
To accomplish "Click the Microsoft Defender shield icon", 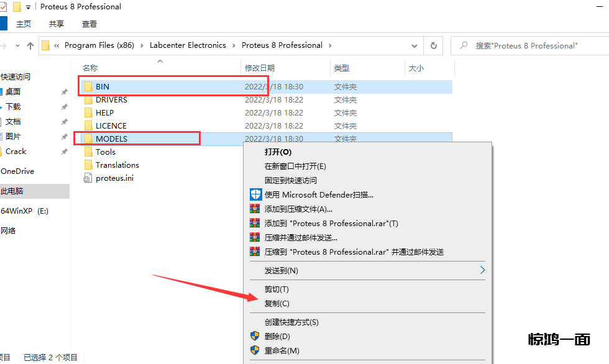I will coord(255,194).
